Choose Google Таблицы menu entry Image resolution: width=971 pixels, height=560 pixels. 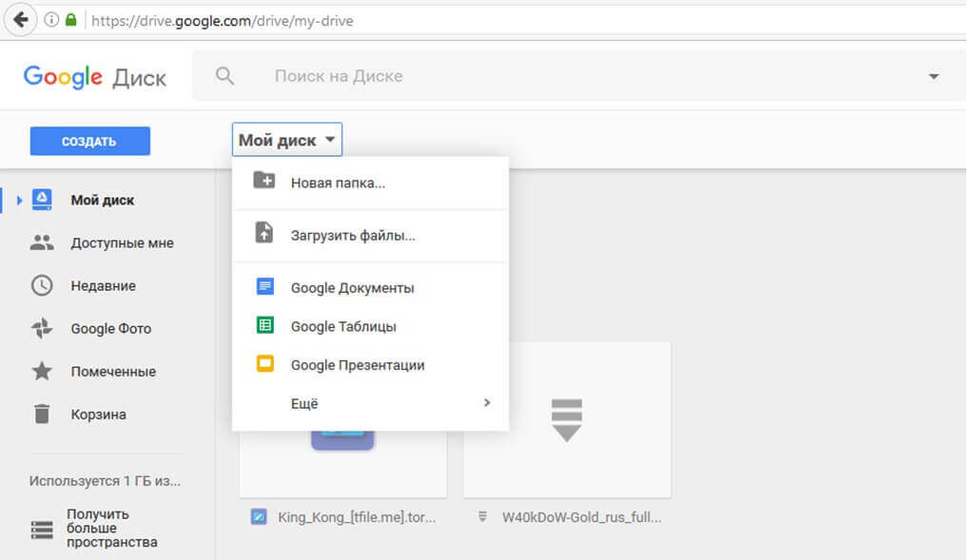tap(343, 326)
